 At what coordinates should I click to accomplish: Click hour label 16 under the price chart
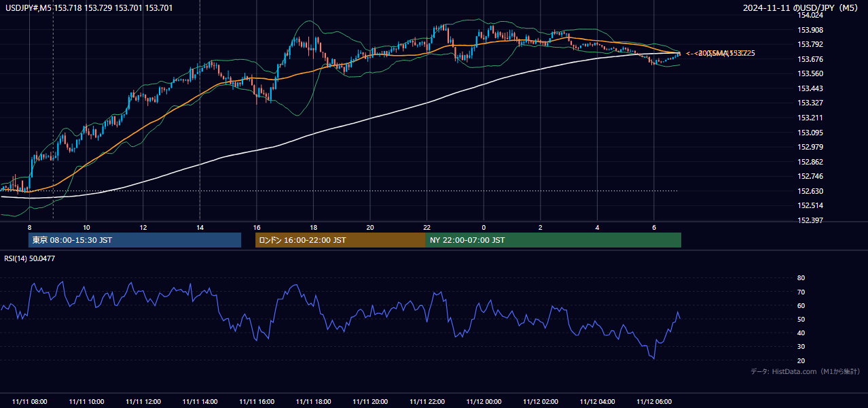(257, 227)
